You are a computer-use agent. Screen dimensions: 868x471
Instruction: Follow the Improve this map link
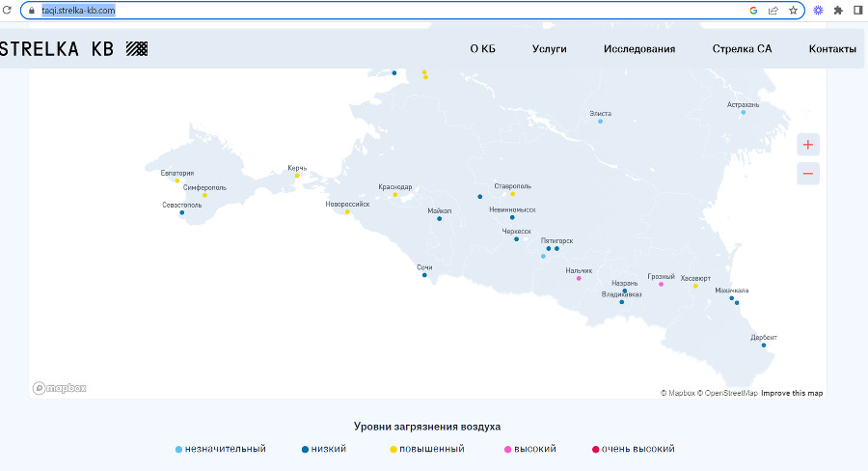coord(792,393)
